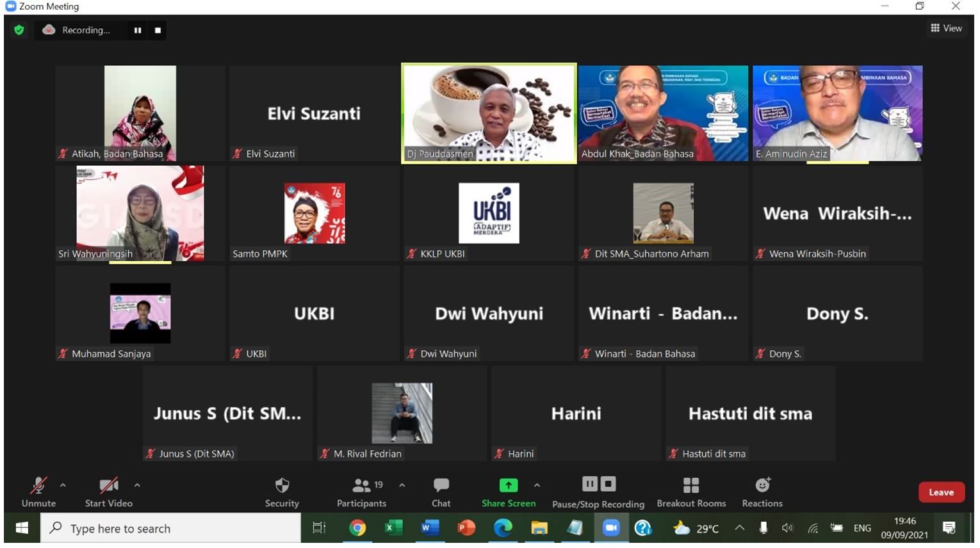This screenshot has width=980, height=548.
Task: Expand audio options arrow beside Unmute
Action: [63, 485]
